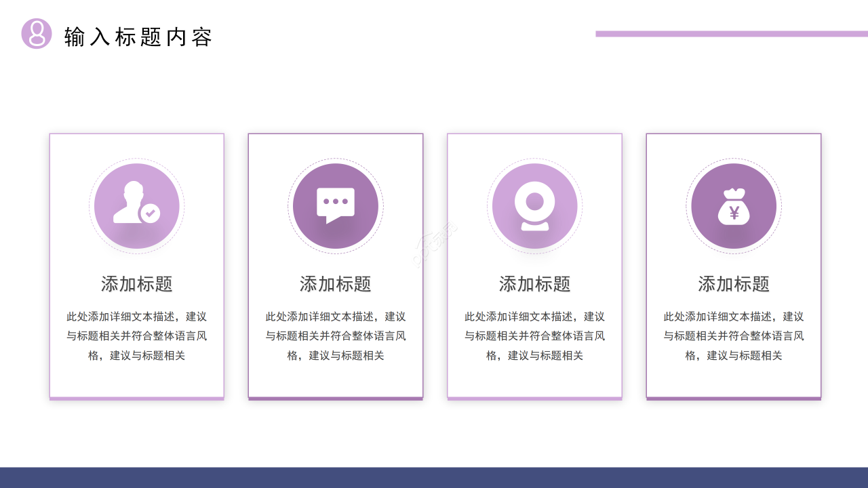
Task: Select the yen money bag icon
Action: (x=734, y=206)
